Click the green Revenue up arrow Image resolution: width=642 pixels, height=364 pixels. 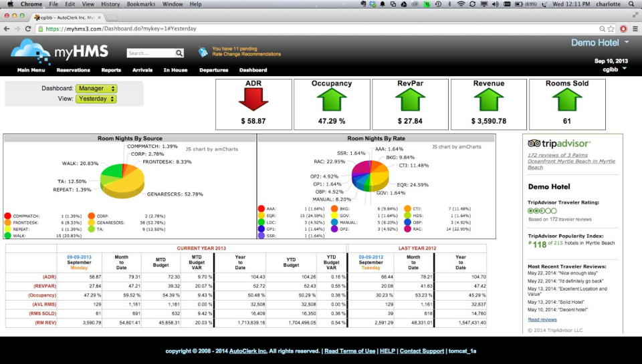click(x=489, y=100)
